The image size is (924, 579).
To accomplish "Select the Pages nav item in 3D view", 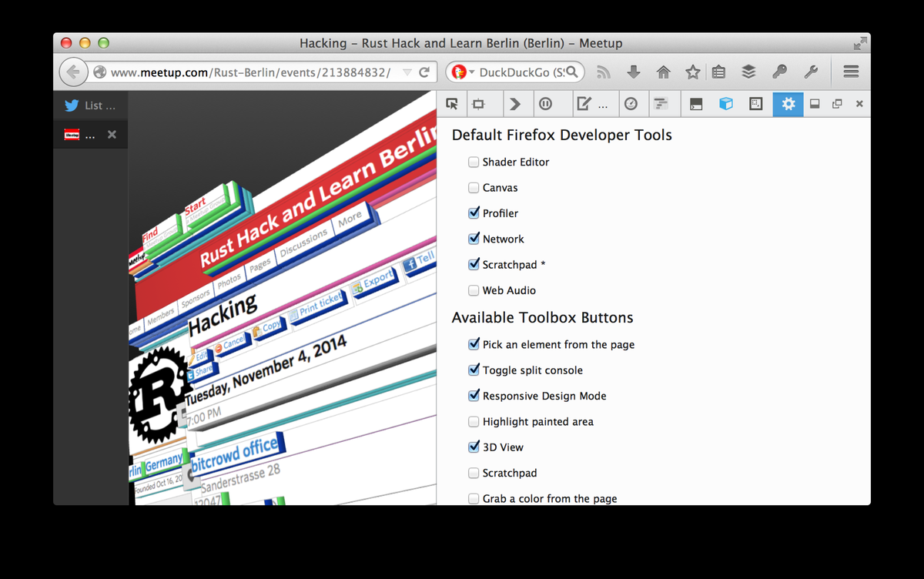I will (x=260, y=266).
